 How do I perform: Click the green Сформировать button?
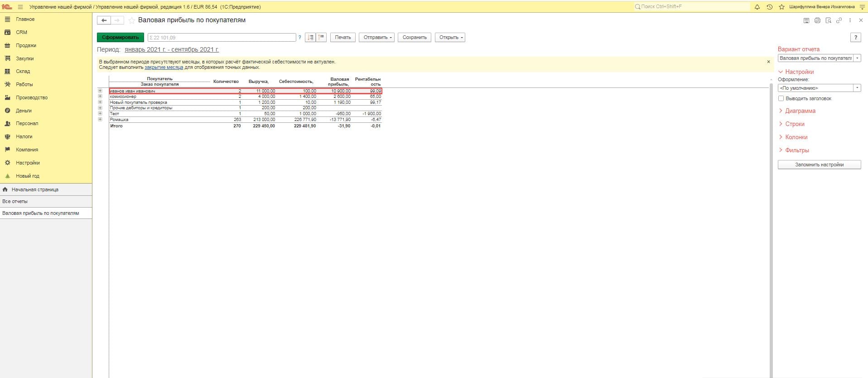point(121,37)
